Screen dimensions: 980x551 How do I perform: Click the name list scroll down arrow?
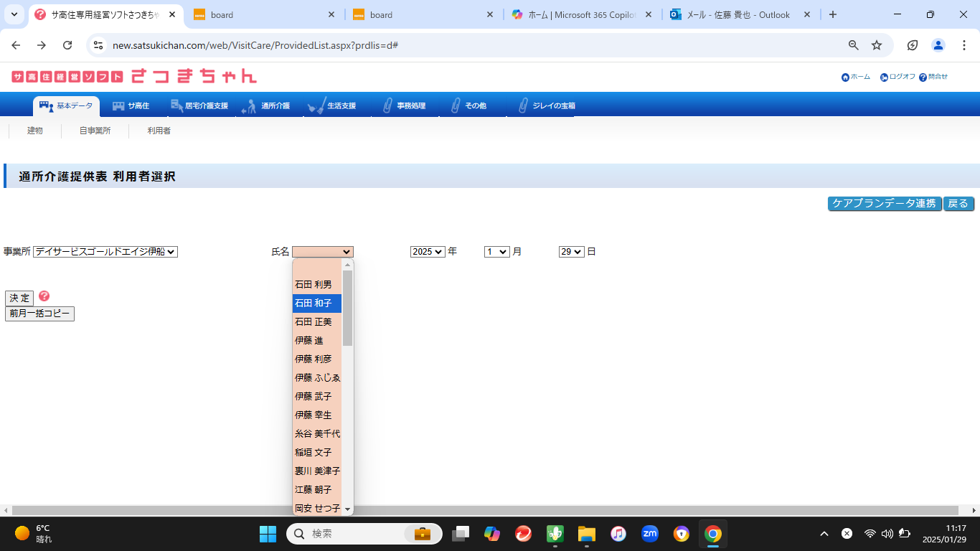click(348, 509)
